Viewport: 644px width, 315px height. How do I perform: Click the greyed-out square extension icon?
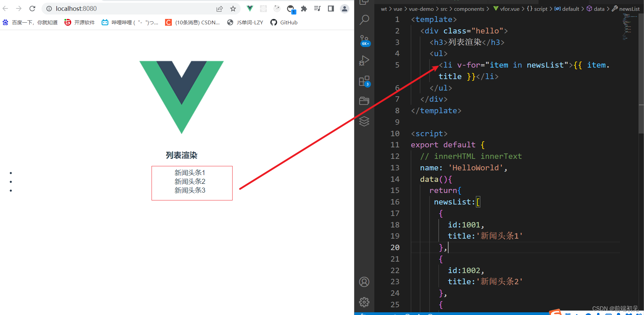click(x=263, y=8)
